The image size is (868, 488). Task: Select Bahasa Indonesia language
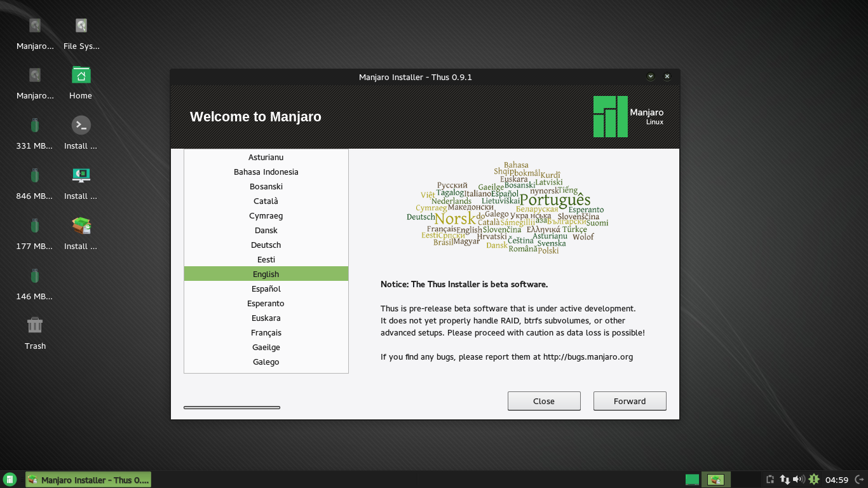point(266,172)
